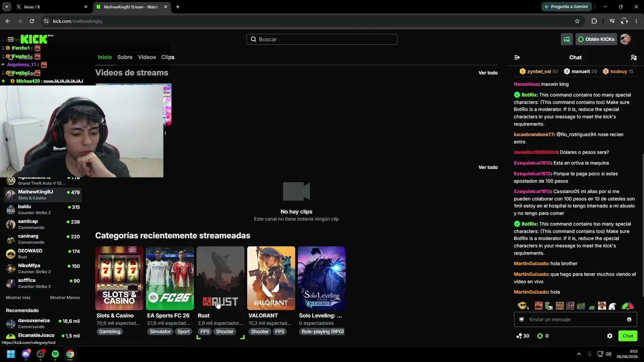Bookmark this page with the star icon
Viewport: 644px width, 362px height.
(x=577, y=21)
